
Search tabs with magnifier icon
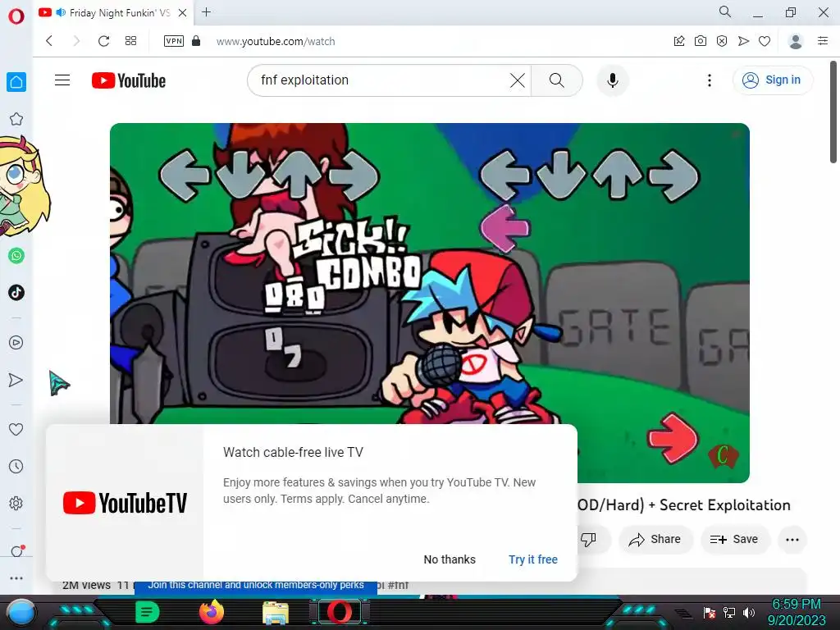pyautogui.click(x=725, y=11)
